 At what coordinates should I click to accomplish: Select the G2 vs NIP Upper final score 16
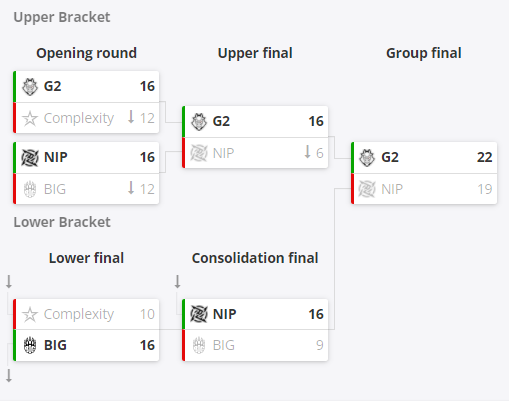point(316,121)
